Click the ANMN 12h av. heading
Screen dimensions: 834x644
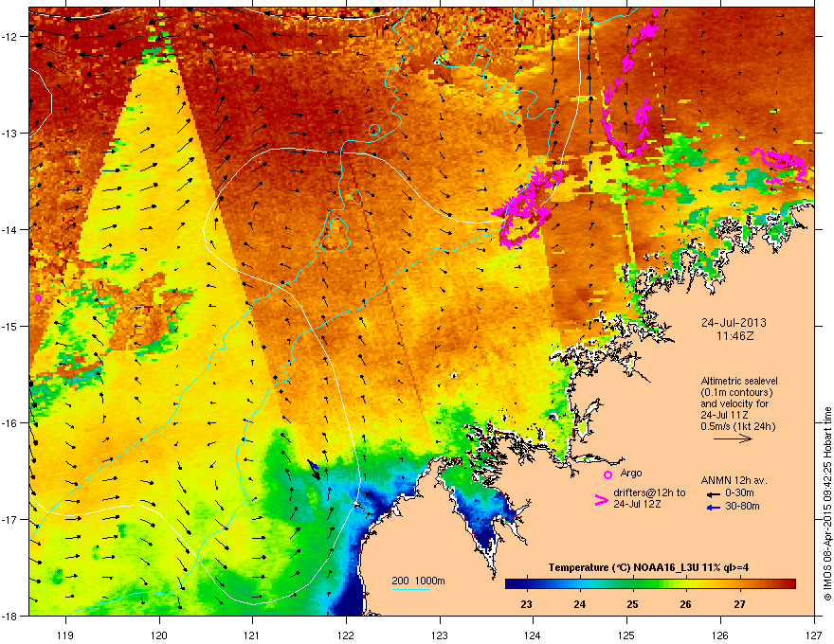coord(734,480)
